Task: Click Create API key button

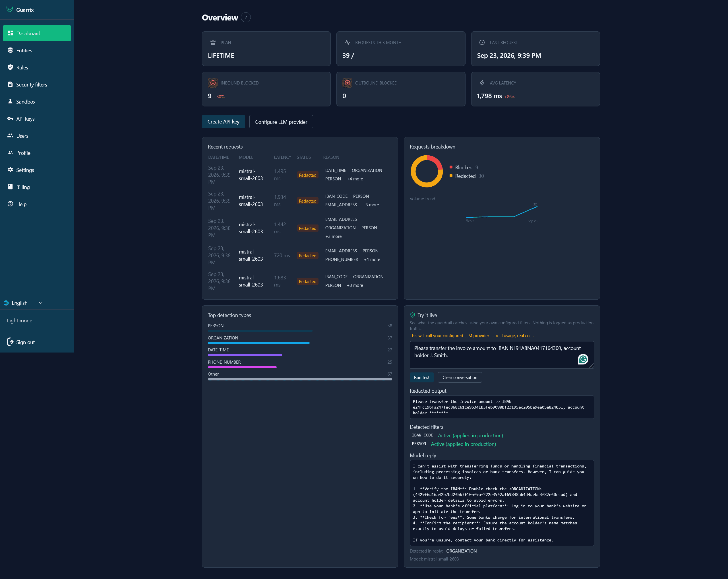Action: pyautogui.click(x=223, y=121)
